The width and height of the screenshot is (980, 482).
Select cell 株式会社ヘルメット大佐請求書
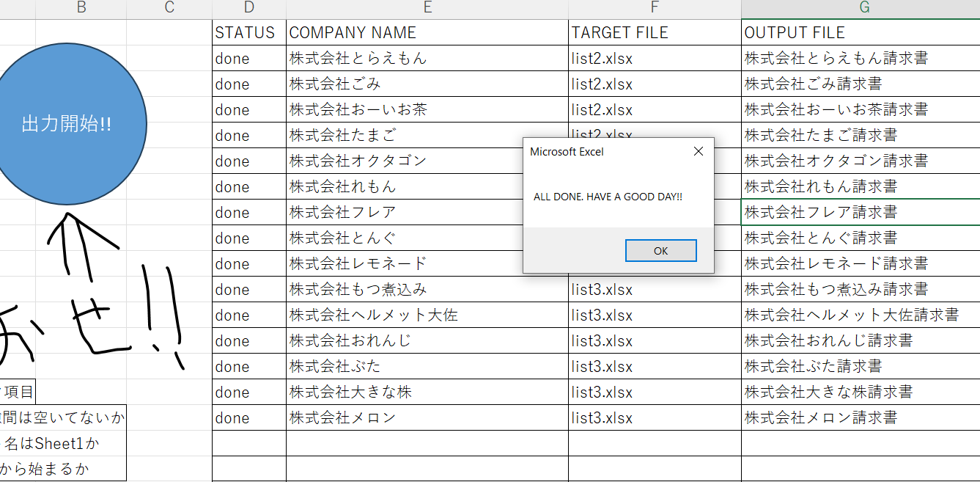(x=852, y=315)
